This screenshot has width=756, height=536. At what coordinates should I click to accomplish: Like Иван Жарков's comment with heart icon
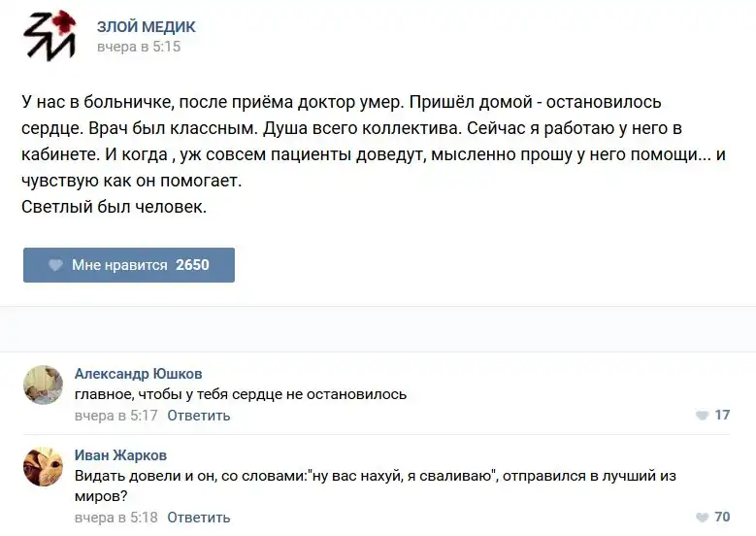702,518
